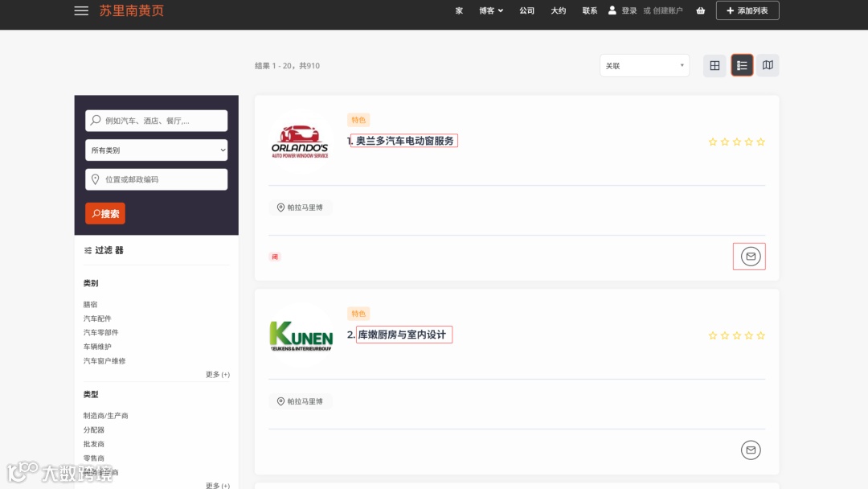Image resolution: width=868 pixels, height=489 pixels.
Task: Select the 批发商 type filter
Action: [x=94, y=444]
